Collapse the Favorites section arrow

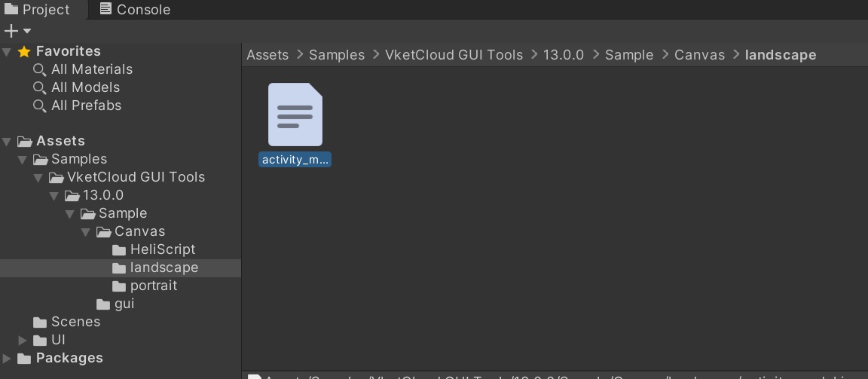8,51
